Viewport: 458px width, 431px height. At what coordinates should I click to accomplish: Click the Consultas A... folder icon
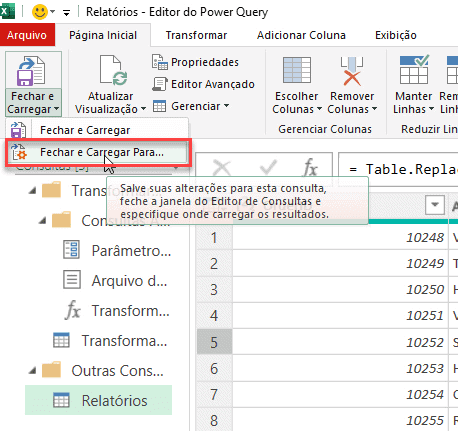[x=61, y=219]
